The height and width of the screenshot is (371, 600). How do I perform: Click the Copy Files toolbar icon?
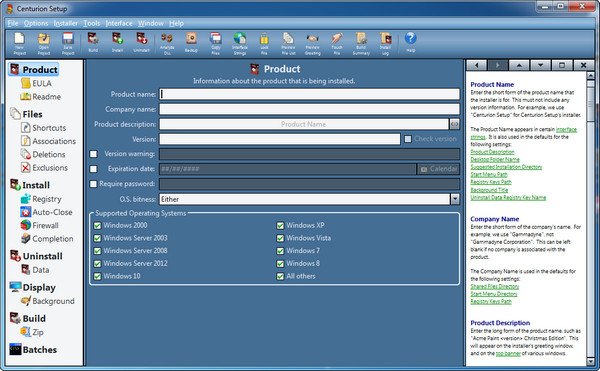215,43
